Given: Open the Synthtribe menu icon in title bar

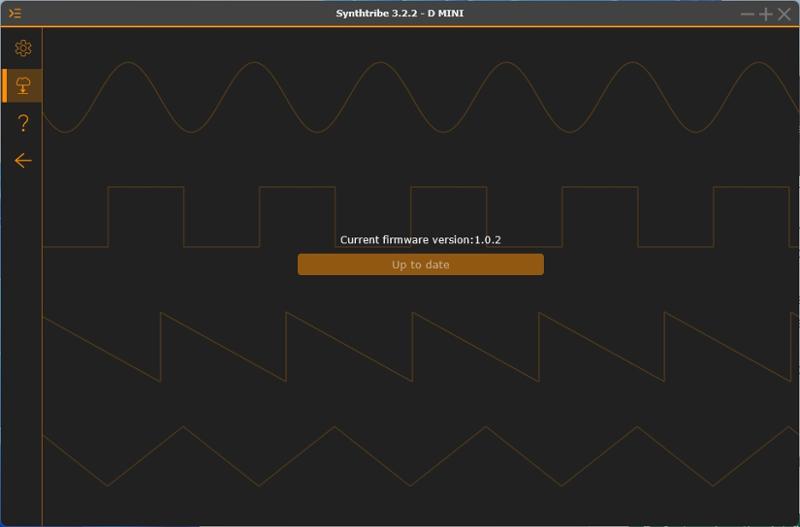Looking at the screenshot, I should [x=15, y=13].
